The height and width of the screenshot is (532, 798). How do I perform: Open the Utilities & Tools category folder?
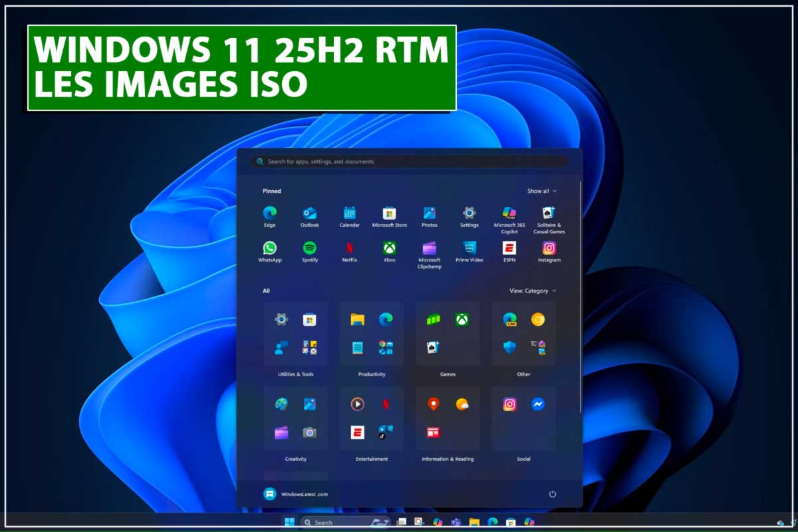[295, 334]
